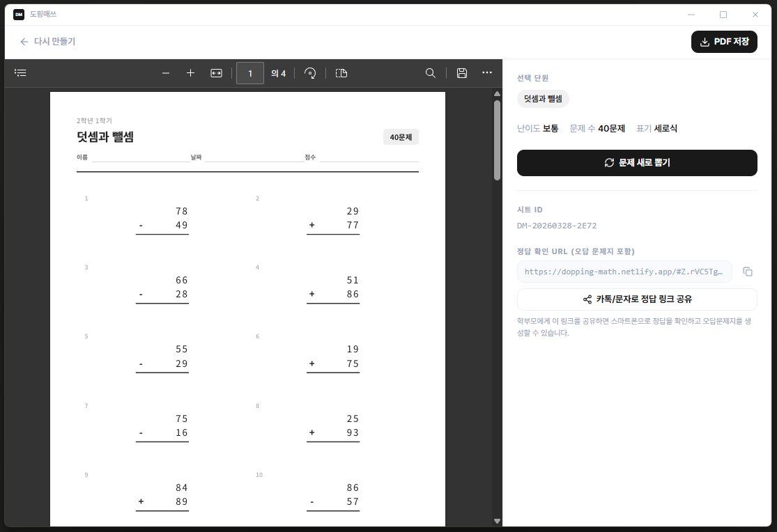Zoom out the PDF with minus icon
This screenshot has height=532, width=777.
tap(166, 73)
